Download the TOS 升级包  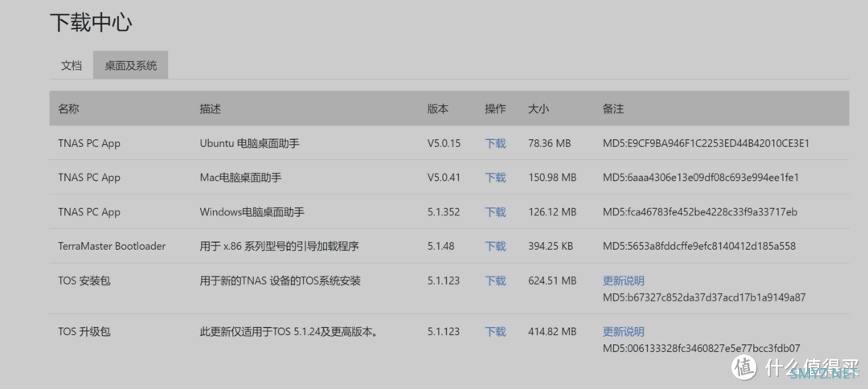pos(495,331)
